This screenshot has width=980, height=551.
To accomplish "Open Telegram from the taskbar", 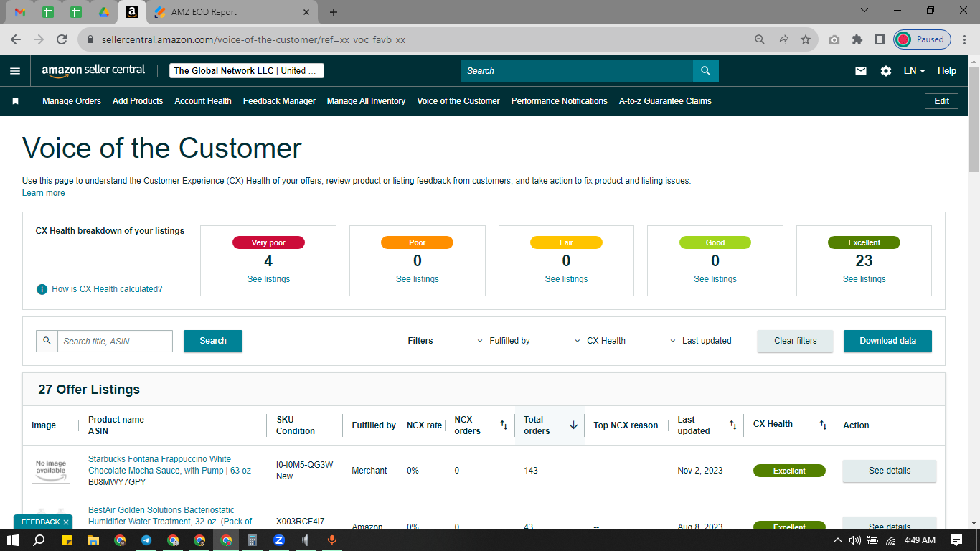I will click(146, 540).
